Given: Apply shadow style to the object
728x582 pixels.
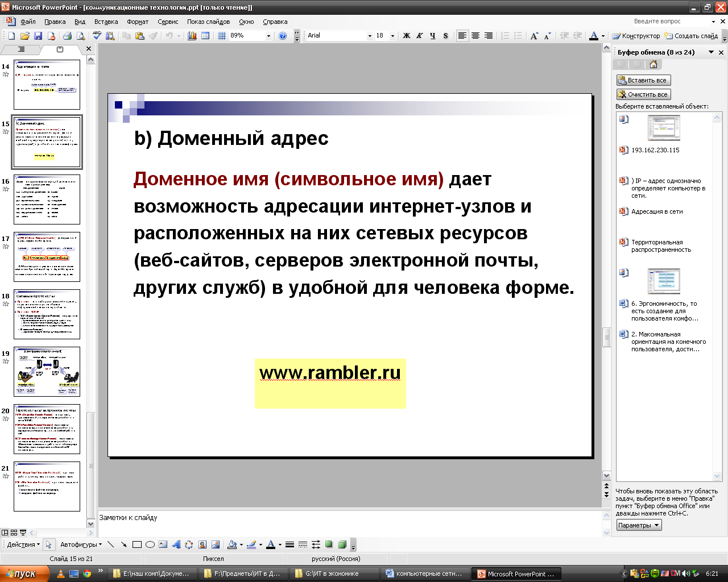Looking at the screenshot, I should (x=329, y=544).
